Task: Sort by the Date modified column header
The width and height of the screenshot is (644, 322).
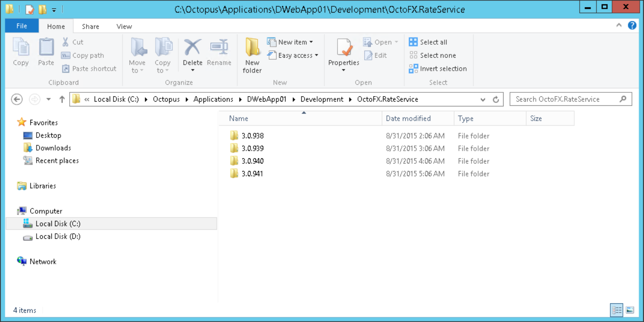Action: pos(408,118)
